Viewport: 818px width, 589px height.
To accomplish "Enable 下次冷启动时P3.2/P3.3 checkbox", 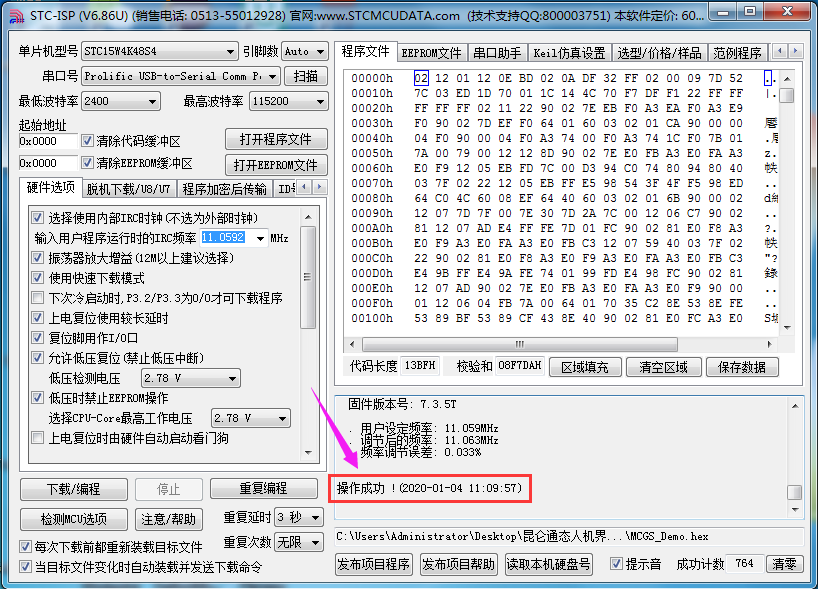I will pyautogui.click(x=38, y=298).
